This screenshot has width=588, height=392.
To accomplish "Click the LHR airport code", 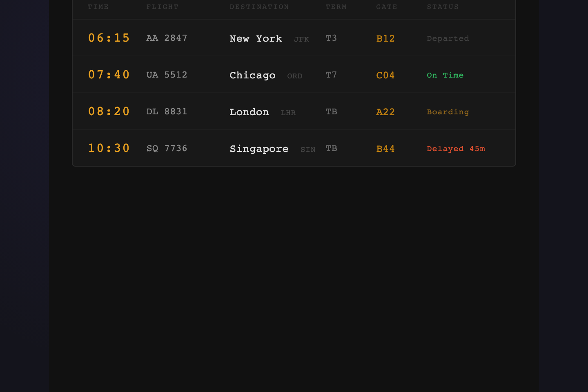I will pos(288,113).
